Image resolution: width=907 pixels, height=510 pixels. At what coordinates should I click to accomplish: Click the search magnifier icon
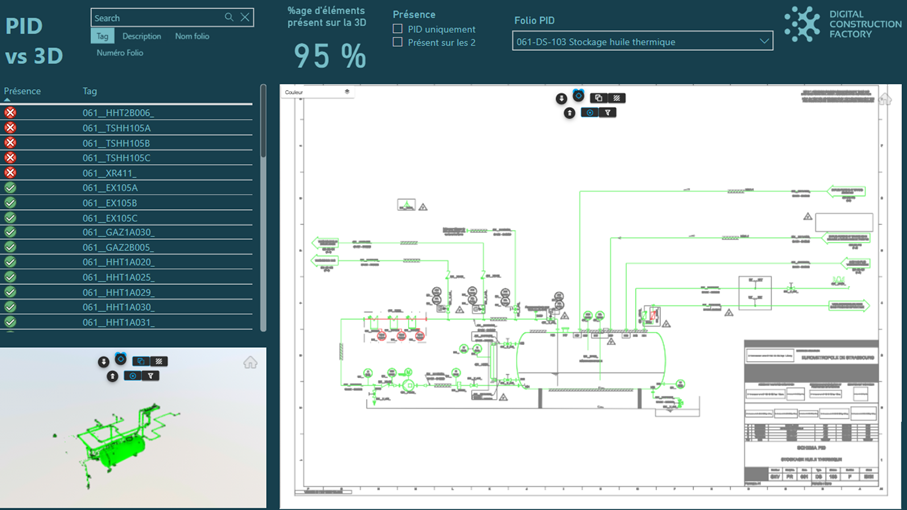(229, 18)
